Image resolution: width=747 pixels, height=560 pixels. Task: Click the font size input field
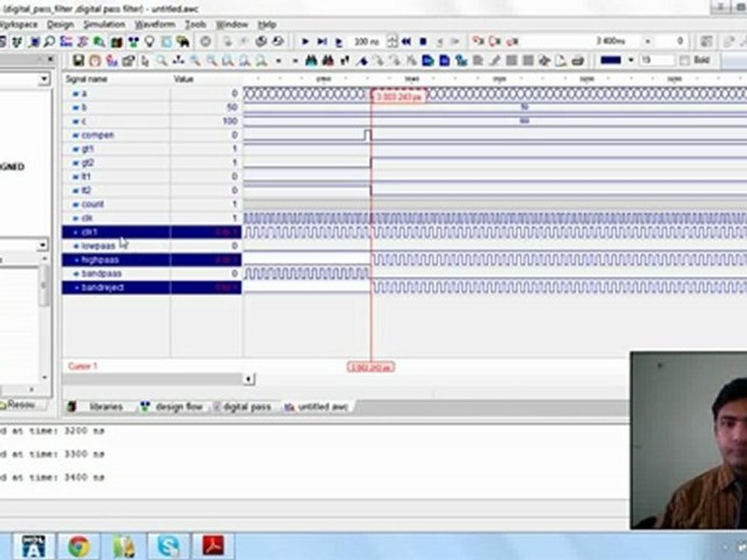pos(657,61)
